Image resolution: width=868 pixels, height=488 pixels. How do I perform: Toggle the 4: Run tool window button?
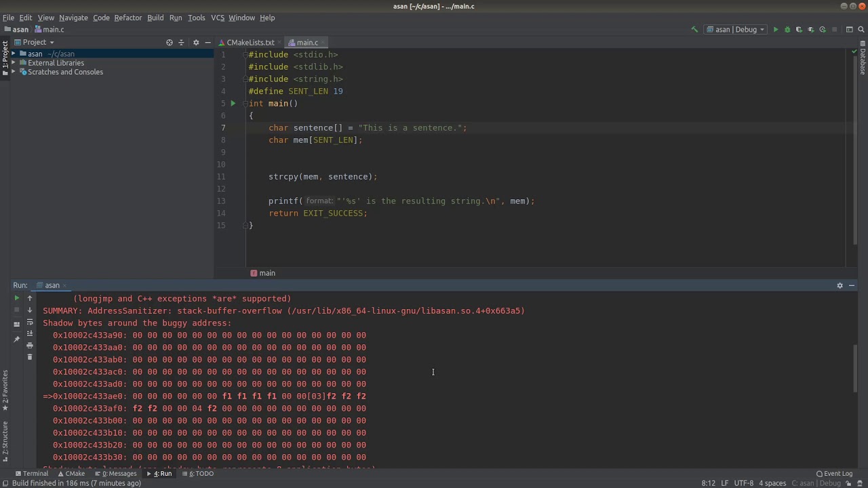160,474
